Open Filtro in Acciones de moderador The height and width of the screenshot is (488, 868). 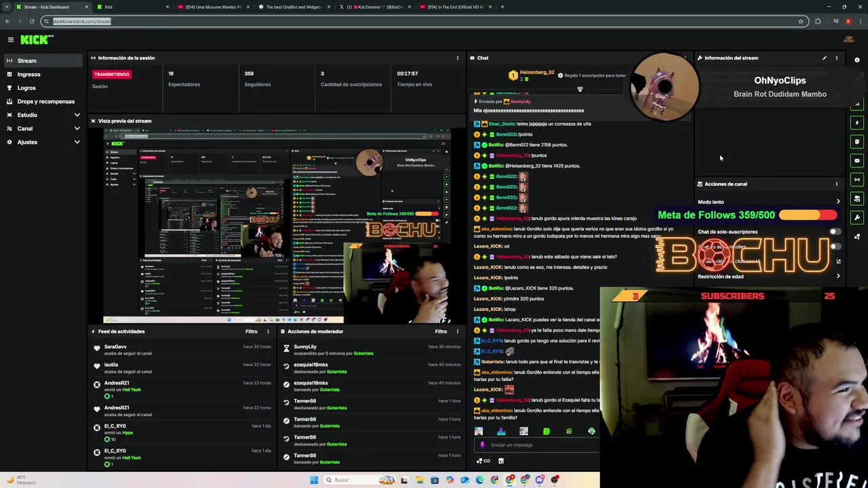(441, 331)
